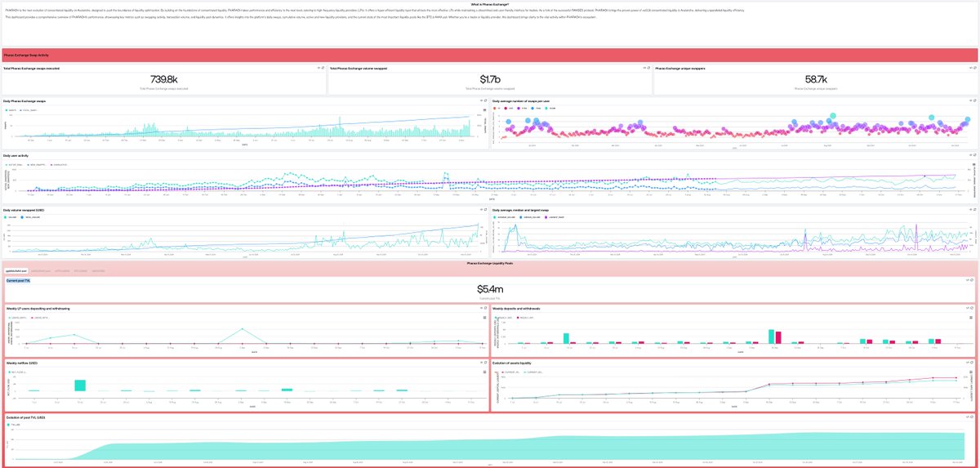Refresh the Weekly deposits and withdrawals chart
Viewport: 980px width, 468px height.
point(973,309)
